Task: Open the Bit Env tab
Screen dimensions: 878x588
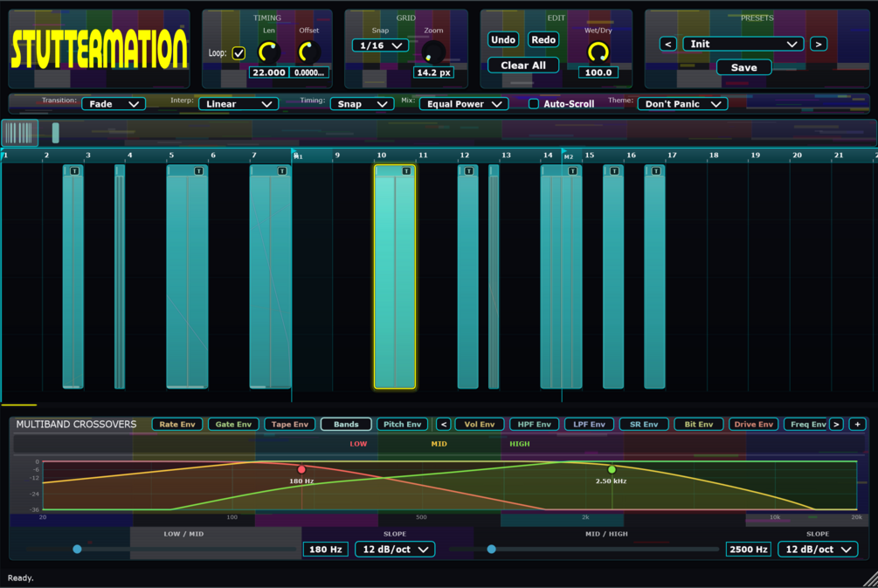Action: point(699,425)
